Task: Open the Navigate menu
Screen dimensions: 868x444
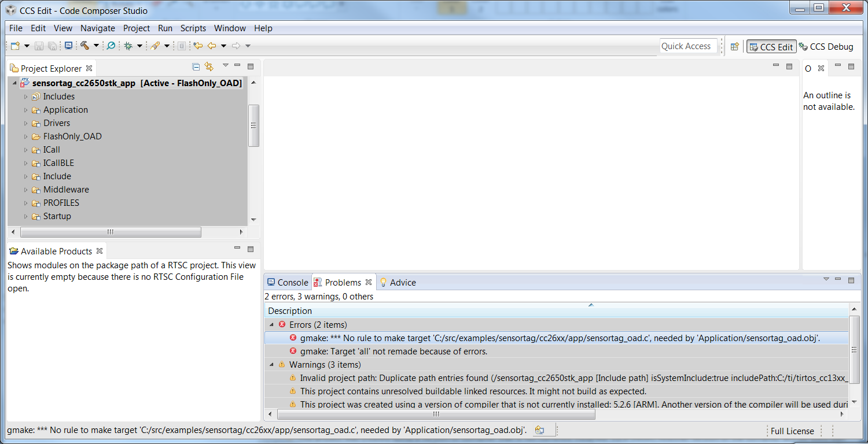Action: [98, 28]
